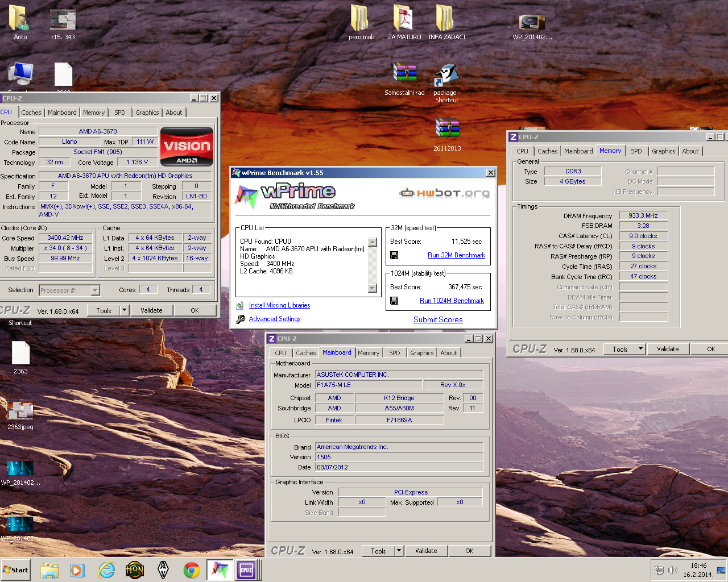728x582 pixels.
Task: Launch Google Chrome from the taskbar
Action: coord(192,570)
